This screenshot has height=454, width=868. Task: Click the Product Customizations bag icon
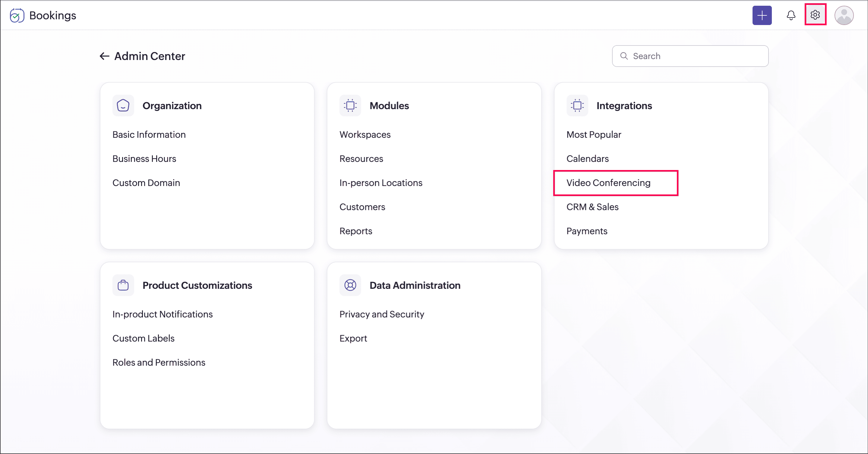tap(123, 285)
